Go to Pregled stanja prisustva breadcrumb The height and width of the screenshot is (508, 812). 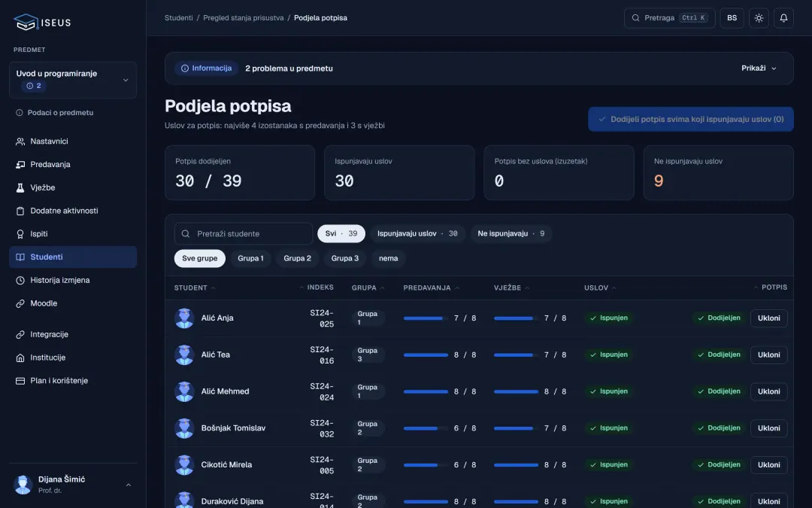(x=244, y=18)
